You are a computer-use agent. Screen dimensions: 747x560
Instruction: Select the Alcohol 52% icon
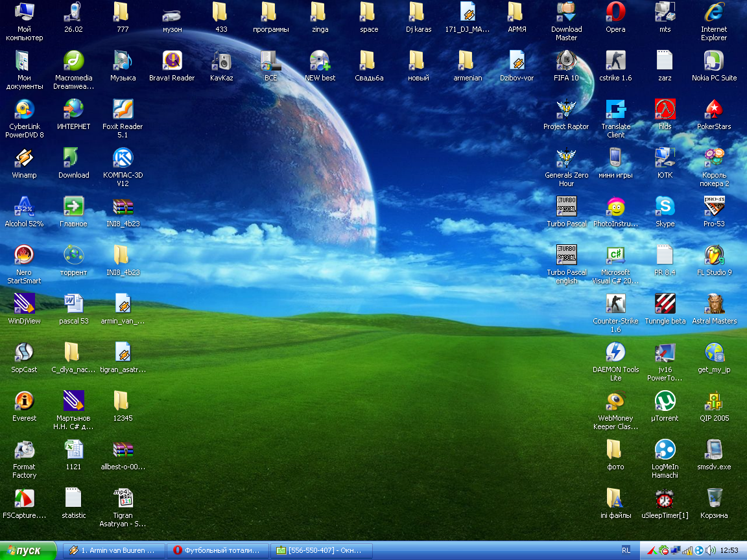tap(24, 207)
